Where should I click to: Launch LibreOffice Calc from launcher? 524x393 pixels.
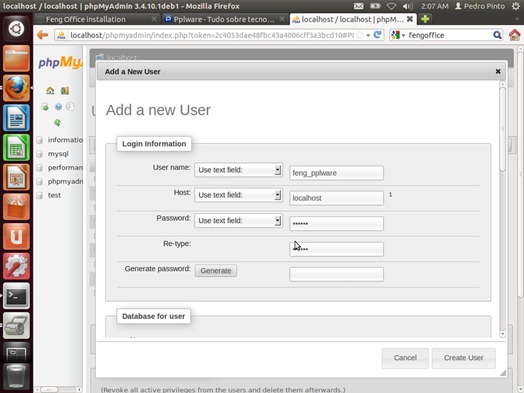(x=16, y=147)
